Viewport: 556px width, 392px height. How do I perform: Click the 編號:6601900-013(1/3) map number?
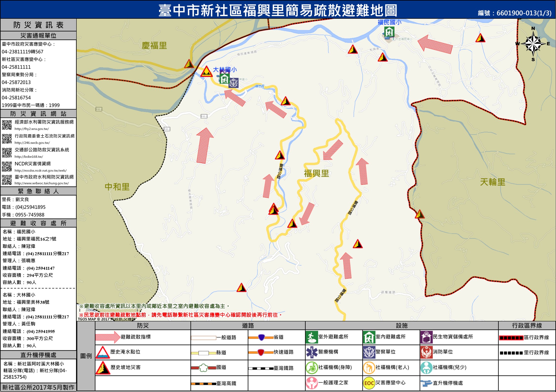tap(514, 13)
